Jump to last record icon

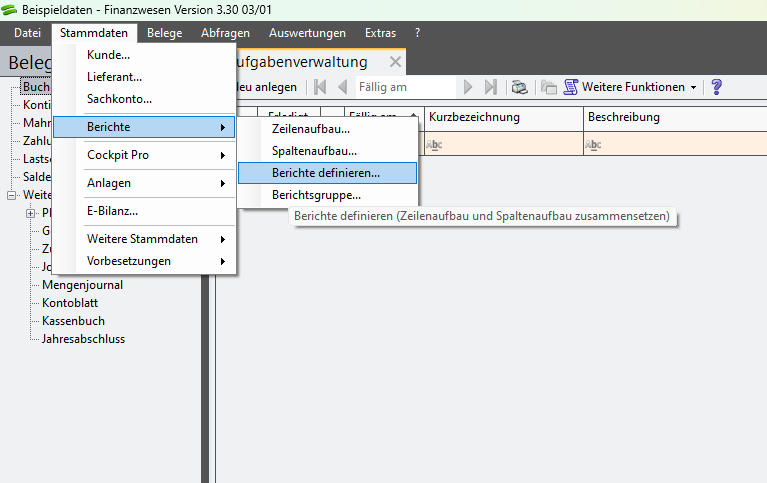[490, 87]
